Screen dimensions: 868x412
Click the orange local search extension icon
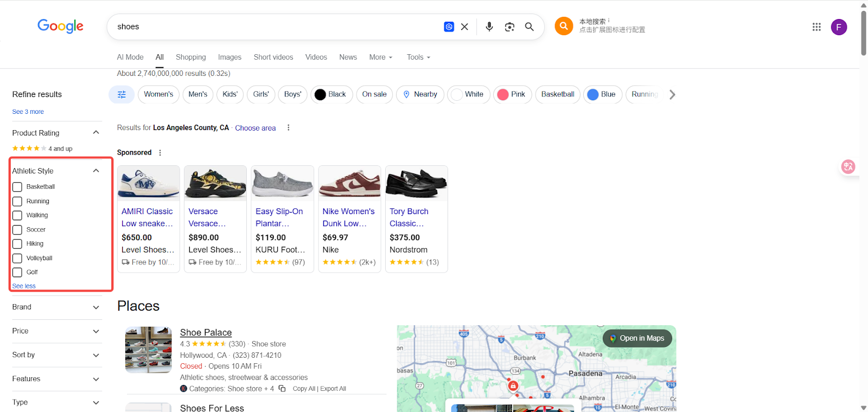564,26
